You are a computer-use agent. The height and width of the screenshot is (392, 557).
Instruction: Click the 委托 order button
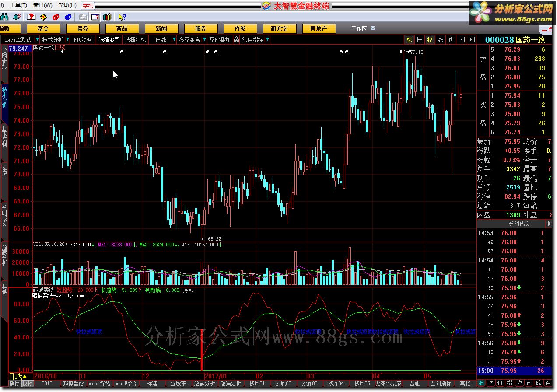coord(88,6)
